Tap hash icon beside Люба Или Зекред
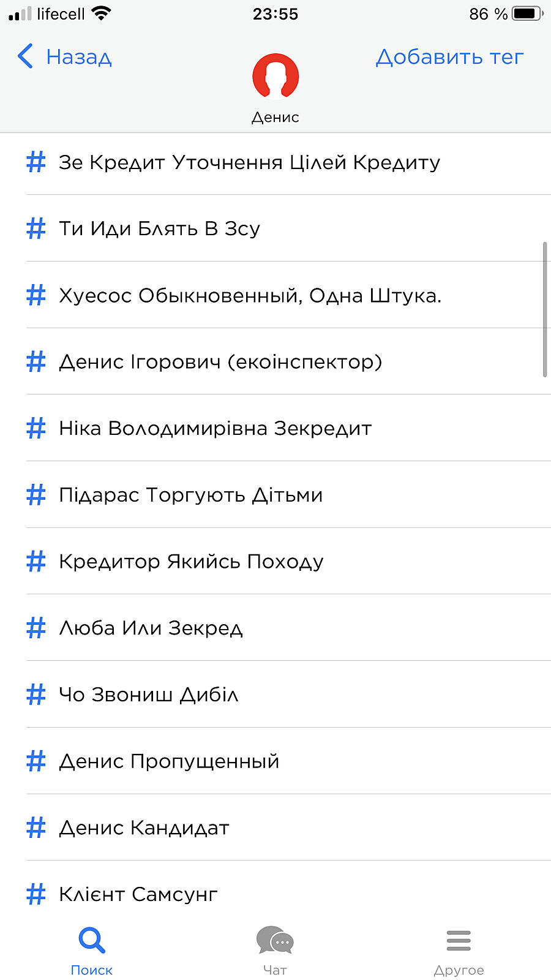The image size is (551, 980). coord(36,628)
